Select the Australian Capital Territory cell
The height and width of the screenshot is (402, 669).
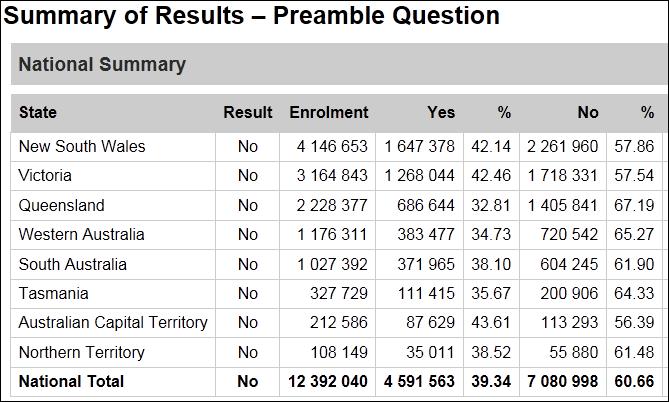[113, 322]
